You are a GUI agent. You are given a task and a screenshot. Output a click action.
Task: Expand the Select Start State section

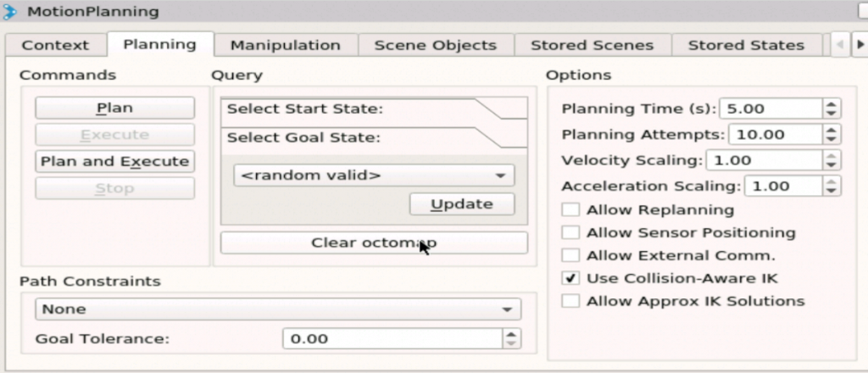(373, 109)
